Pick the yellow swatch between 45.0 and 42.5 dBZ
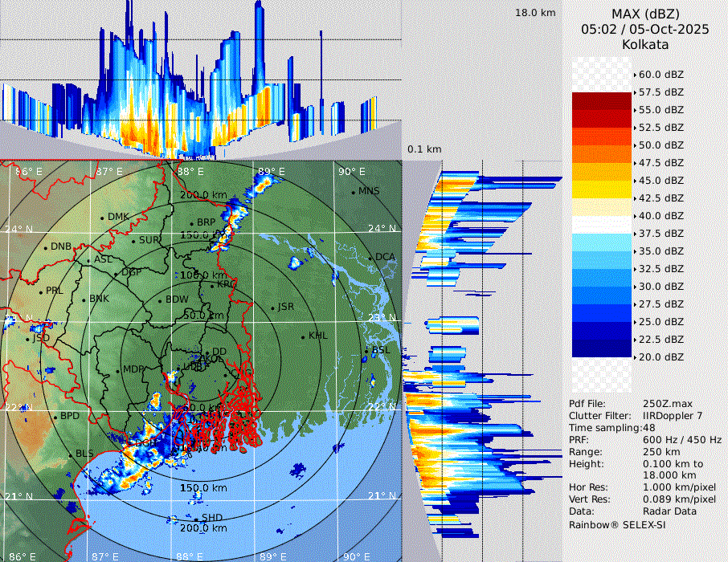Viewport: 728px width, 562px height. (x=602, y=189)
